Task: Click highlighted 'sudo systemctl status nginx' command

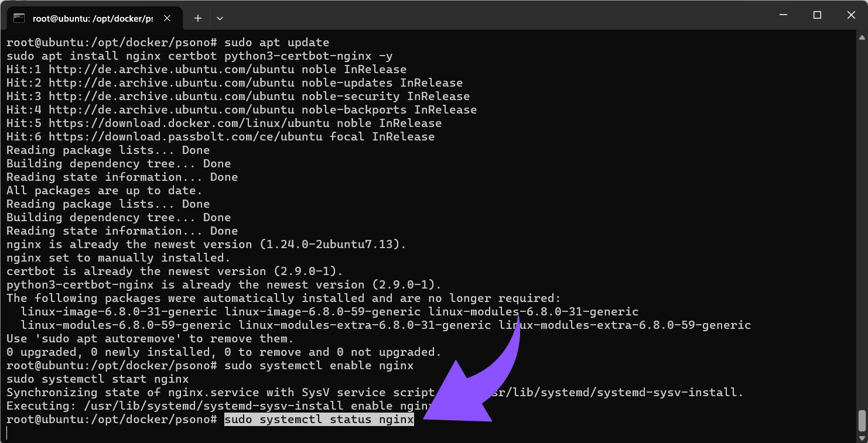Action: coord(319,420)
